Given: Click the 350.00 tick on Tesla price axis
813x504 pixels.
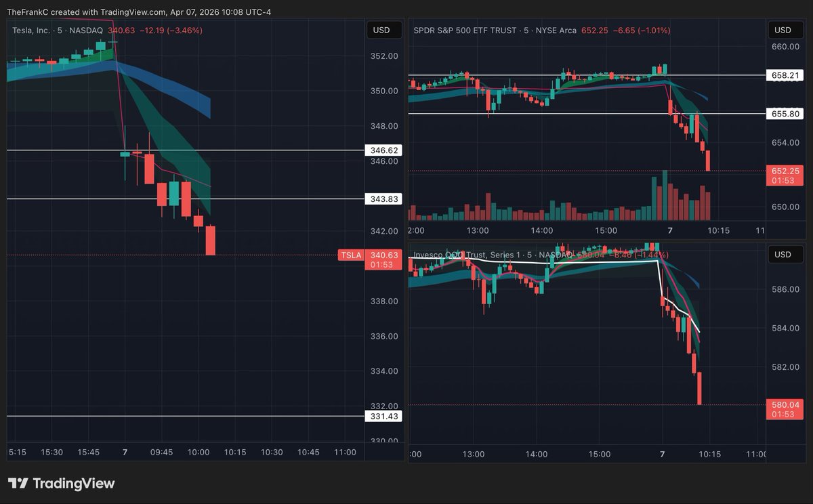Looking at the screenshot, I should [x=383, y=91].
